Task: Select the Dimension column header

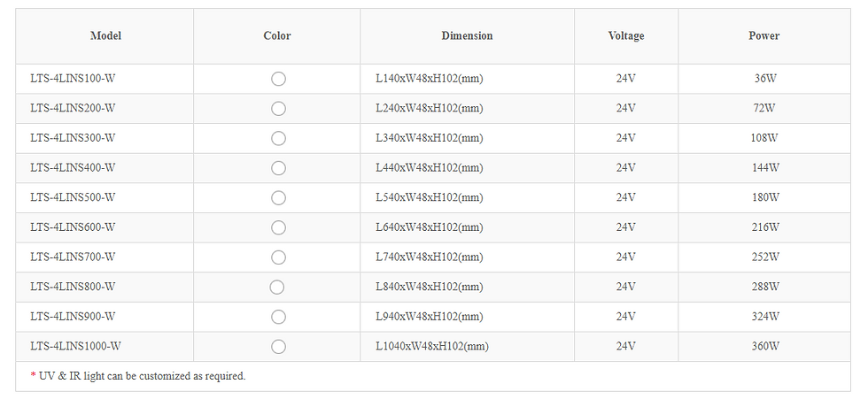Action: click(467, 36)
